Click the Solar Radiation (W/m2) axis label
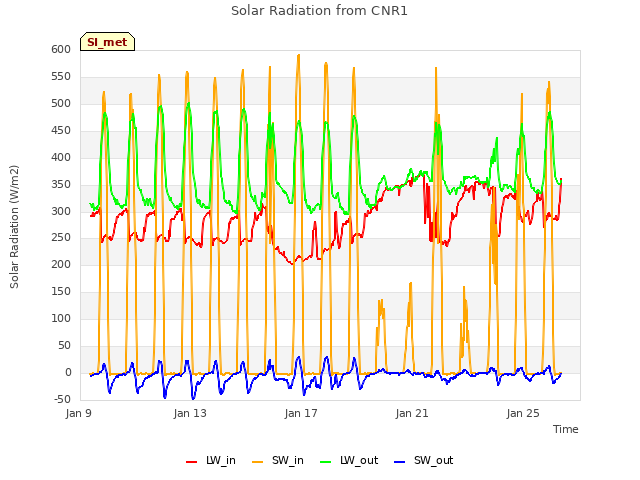 pyautogui.click(x=14, y=227)
